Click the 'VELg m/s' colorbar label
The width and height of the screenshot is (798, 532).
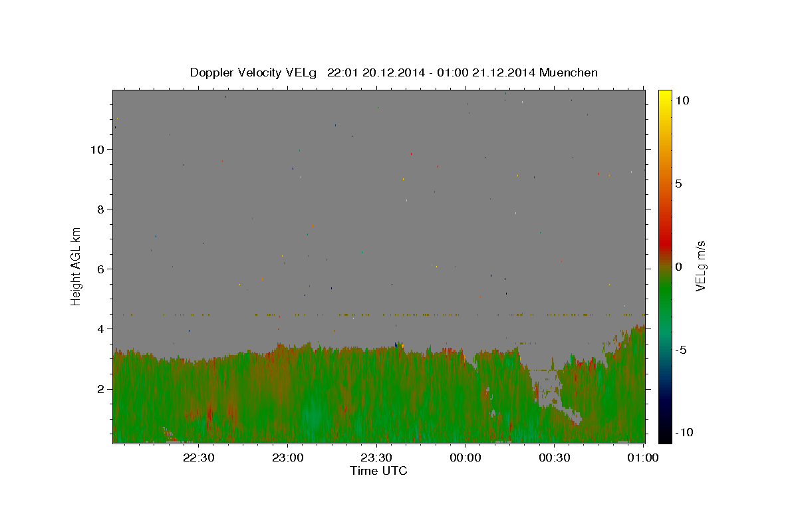700,266
